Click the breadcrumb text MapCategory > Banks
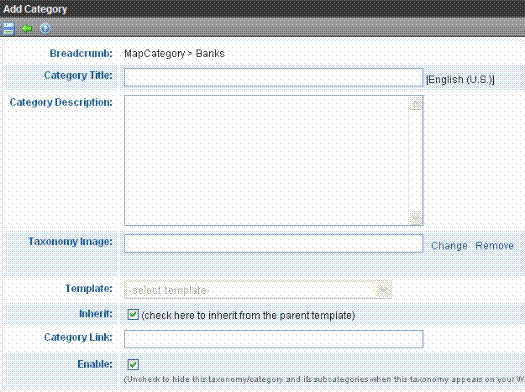Viewport: 525px width, 392px height. pos(174,54)
